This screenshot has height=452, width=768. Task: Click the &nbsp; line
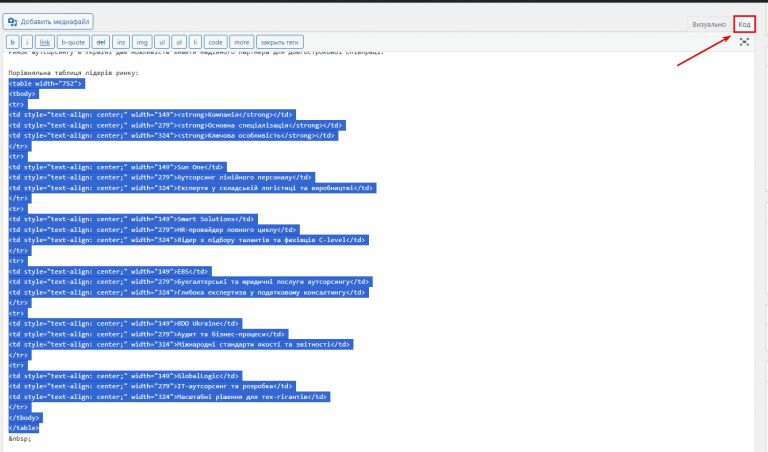click(20, 439)
